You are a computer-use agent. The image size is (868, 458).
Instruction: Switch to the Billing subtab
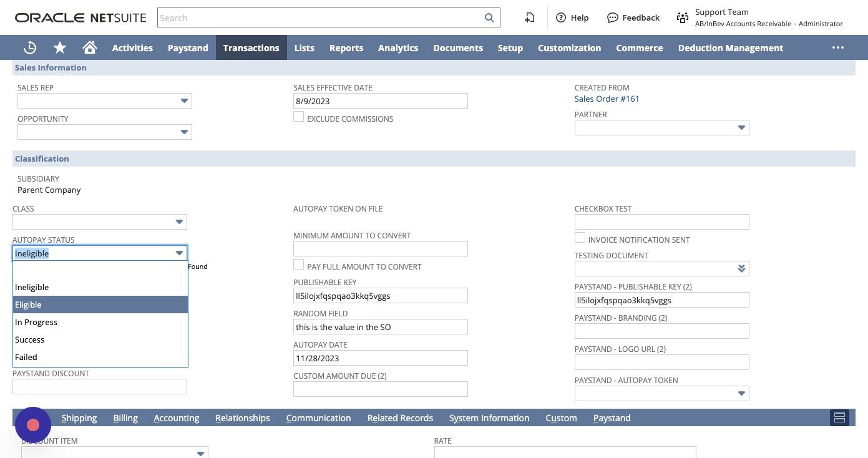pyautogui.click(x=125, y=417)
